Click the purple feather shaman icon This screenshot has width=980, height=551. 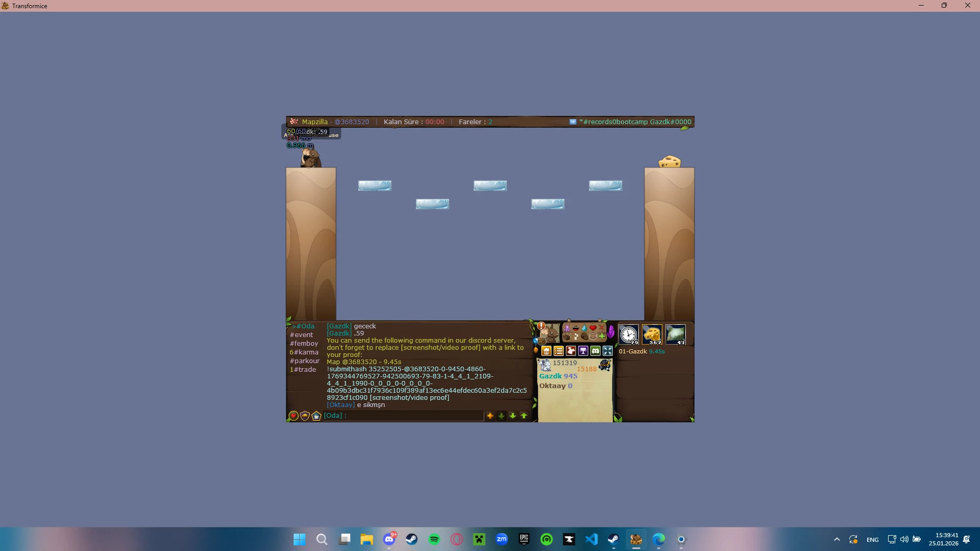point(611,332)
